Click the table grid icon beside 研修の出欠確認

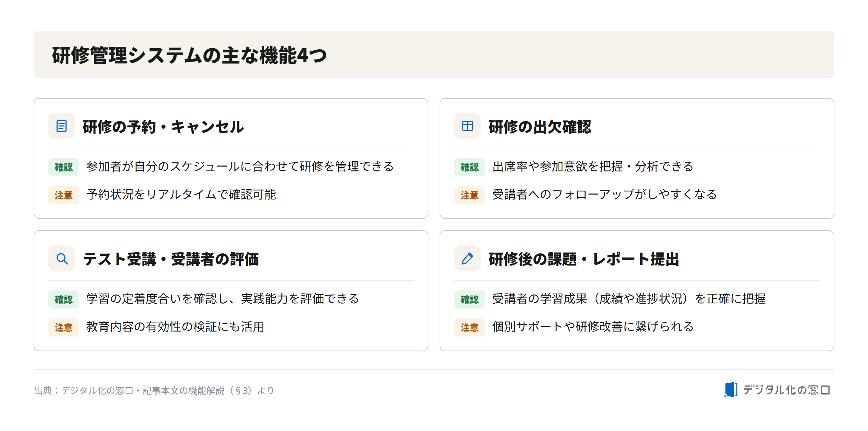(x=468, y=126)
